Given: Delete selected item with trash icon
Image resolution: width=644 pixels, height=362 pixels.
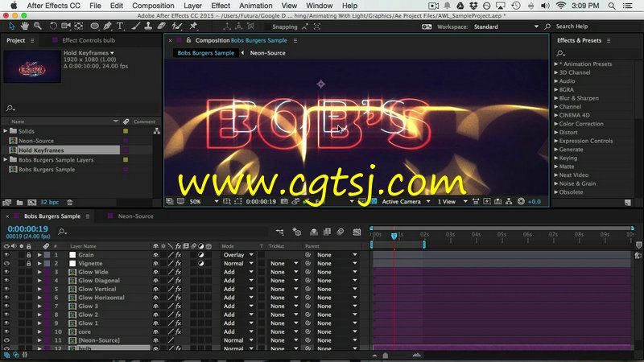Looking at the screenshot, I should (70, 203).
